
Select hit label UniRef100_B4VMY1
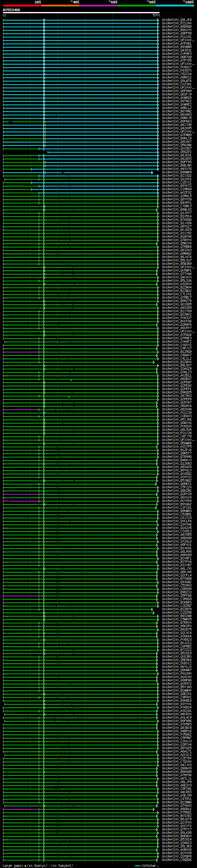[177, 203]
